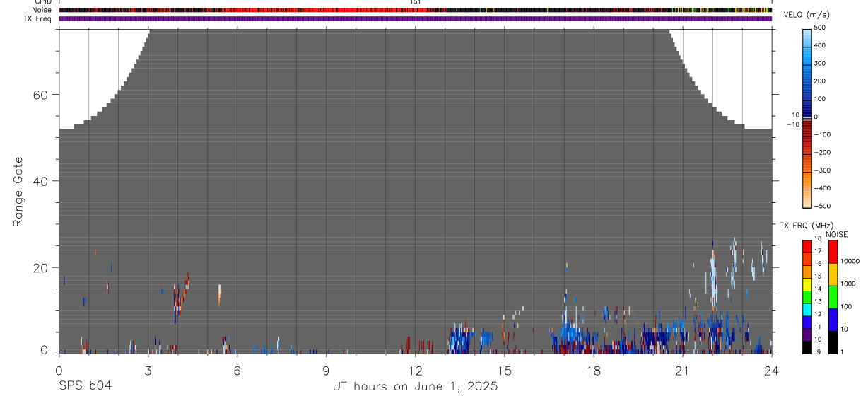This screenshot has height=401, width=868.
Task: Click the TX Freq label above the plot
Action: pos(37,18)
